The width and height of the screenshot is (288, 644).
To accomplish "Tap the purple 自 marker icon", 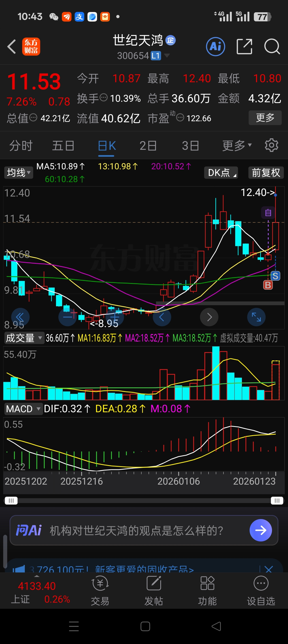I will point(268,213).
